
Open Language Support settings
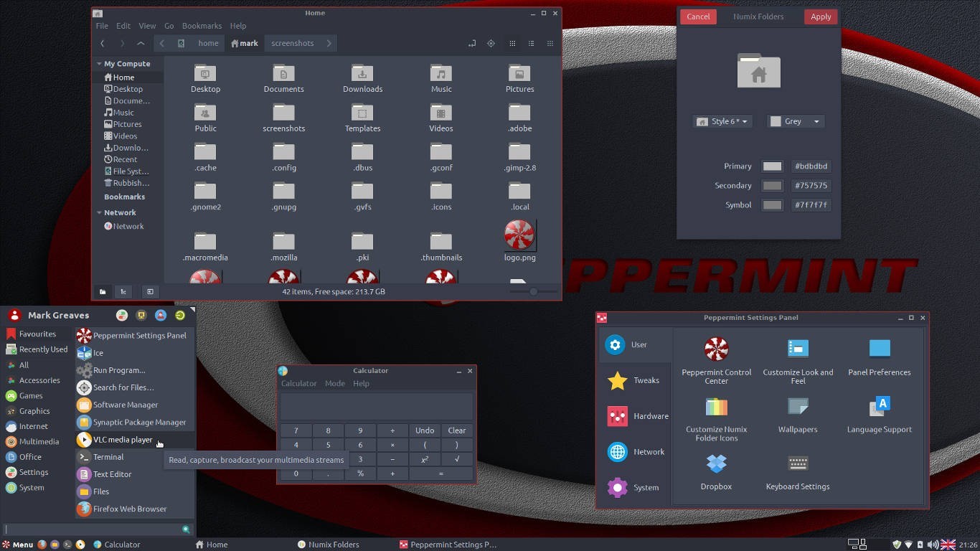pyautogui.click(x=879, y=415)
